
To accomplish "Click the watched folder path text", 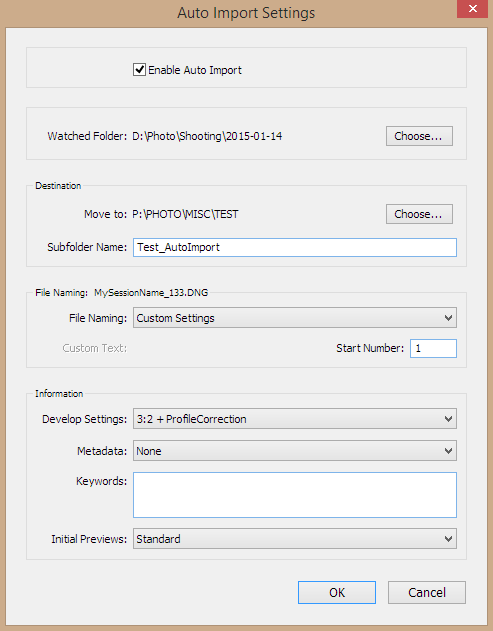I will click(207, 136).
